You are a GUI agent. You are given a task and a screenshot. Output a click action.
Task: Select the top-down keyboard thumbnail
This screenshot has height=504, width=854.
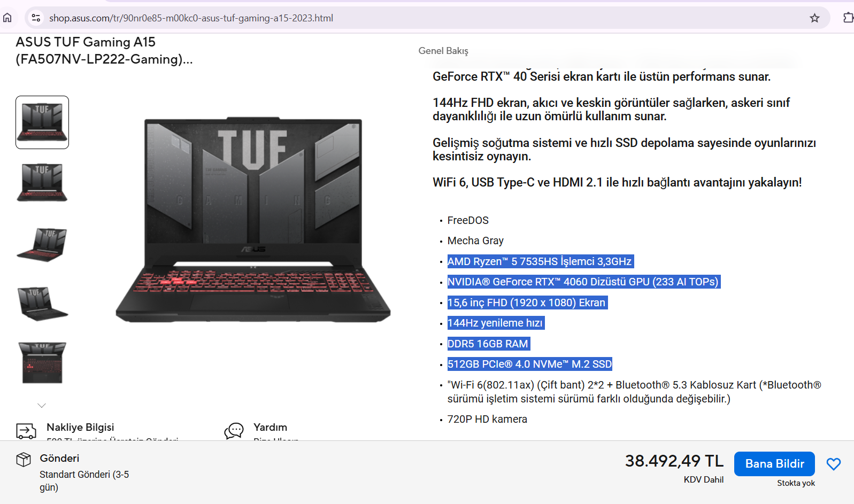42,363
